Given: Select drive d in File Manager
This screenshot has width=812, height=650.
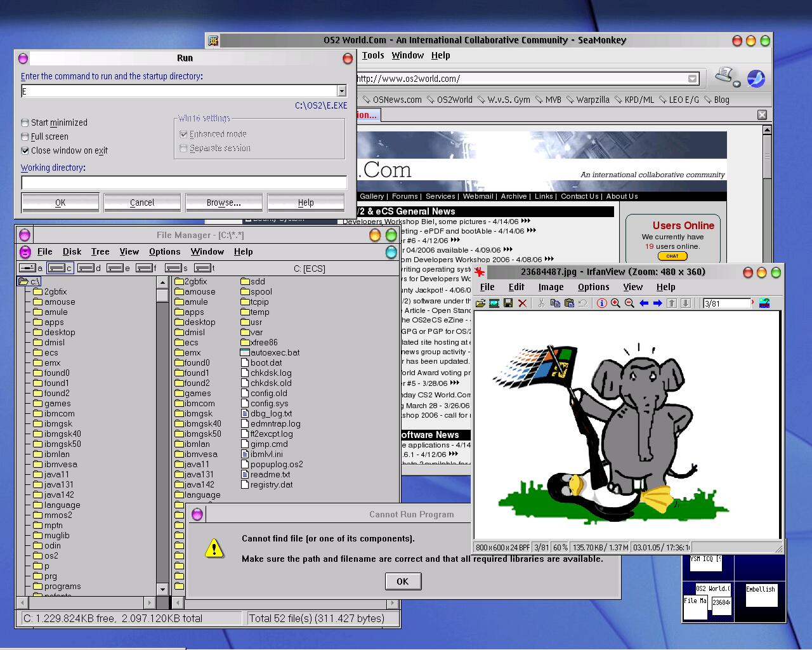Looking at the screenshot, I should pyautogui.click(x=89, y=268).
